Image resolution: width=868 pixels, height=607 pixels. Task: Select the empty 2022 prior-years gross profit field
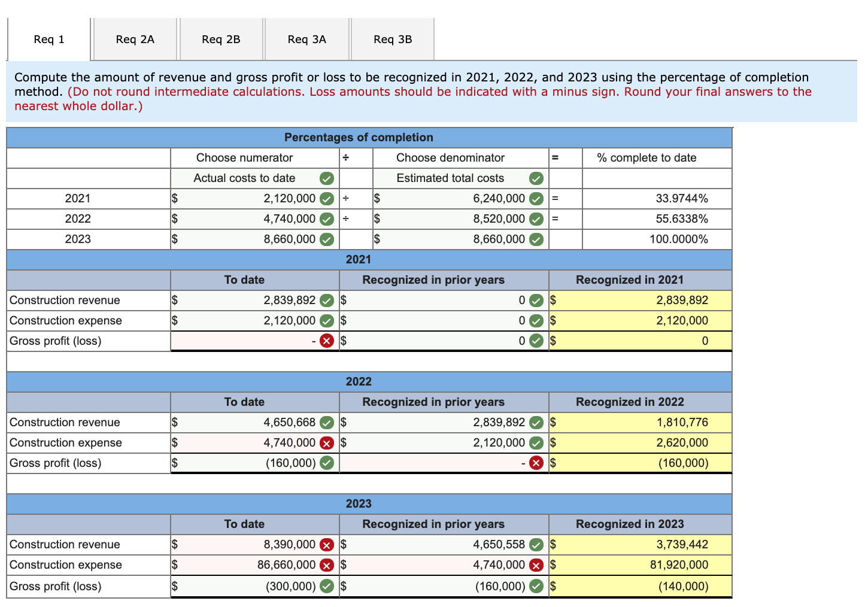point(444,463)
